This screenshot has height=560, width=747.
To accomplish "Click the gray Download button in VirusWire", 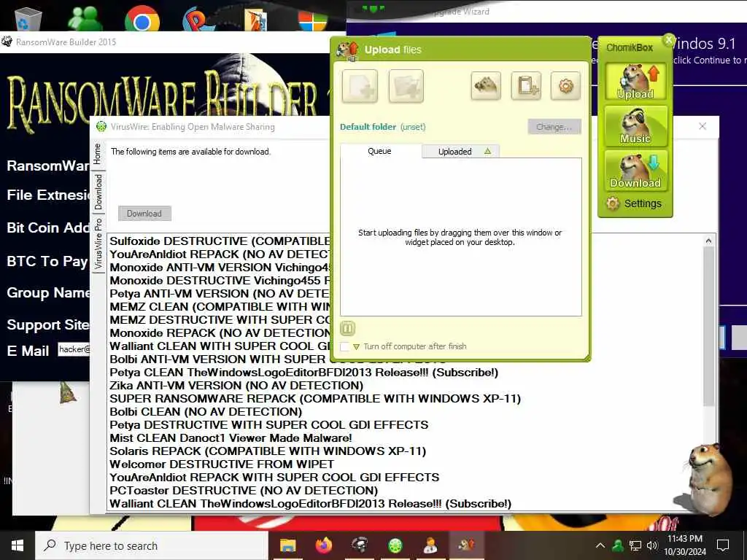I will coord(144,214).
